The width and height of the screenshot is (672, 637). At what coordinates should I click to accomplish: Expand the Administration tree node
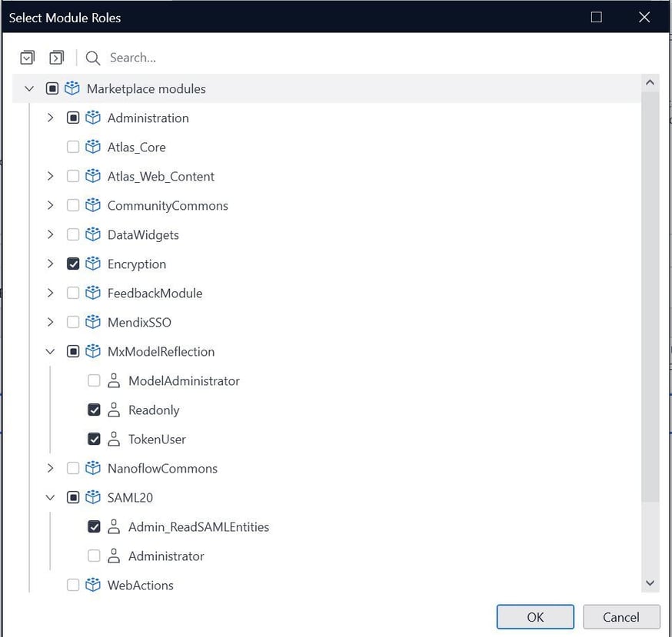click(50, 118)
